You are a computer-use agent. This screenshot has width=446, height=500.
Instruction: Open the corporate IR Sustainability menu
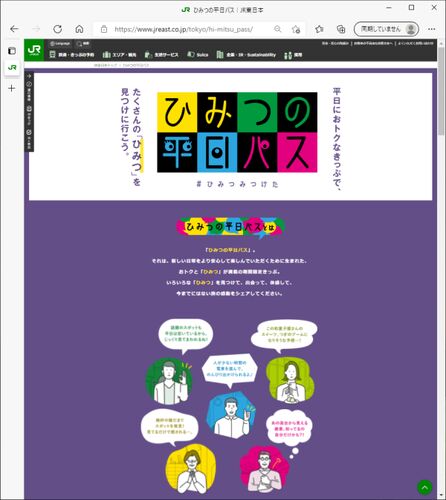click(246, 54)
